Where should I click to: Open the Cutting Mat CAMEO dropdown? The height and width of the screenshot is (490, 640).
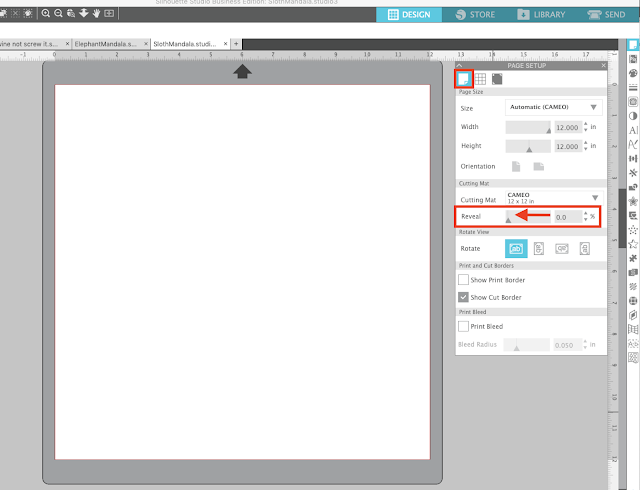(x=553, y=198)
